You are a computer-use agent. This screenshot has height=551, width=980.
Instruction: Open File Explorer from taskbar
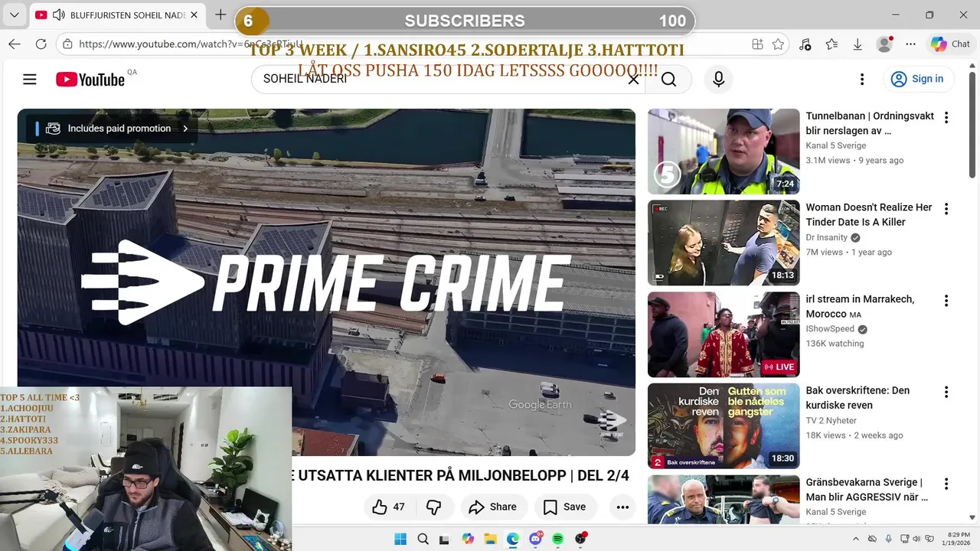tap(490, 539)
